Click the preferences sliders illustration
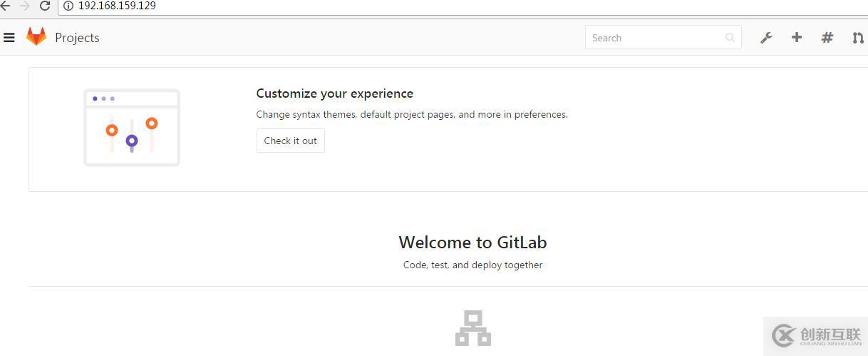 coord(132,128)
